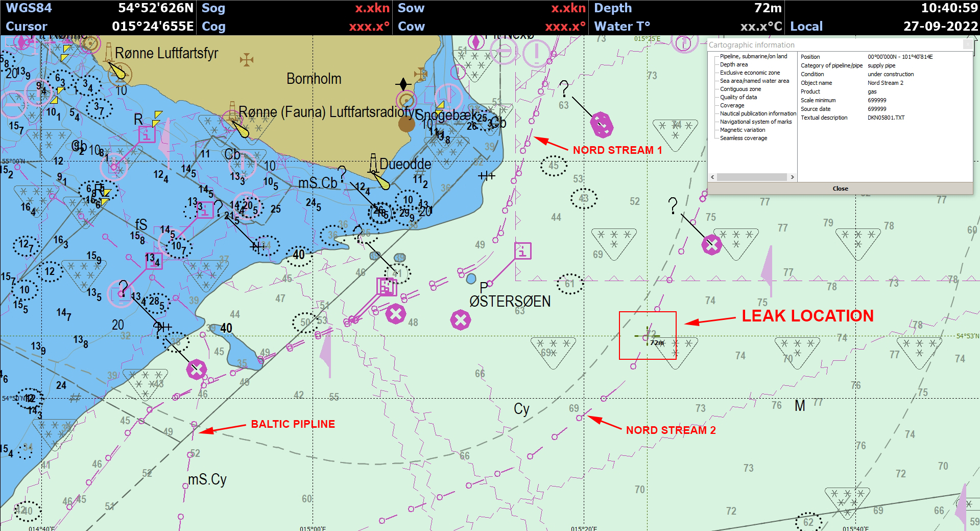This screenshot has width=980, height=531.
Task: Click the cross symbol right of Rønne Luftfartsfyr
Action: (247, 60)
